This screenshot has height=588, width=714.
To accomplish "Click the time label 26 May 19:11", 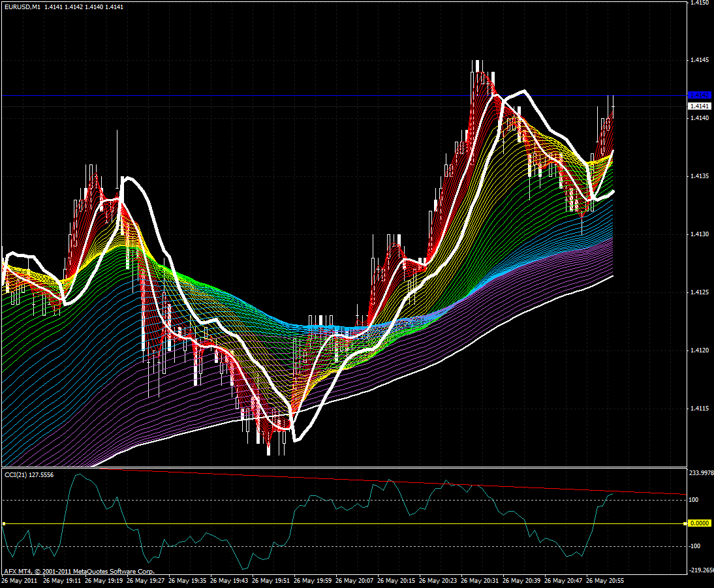I will click(62, 581).
